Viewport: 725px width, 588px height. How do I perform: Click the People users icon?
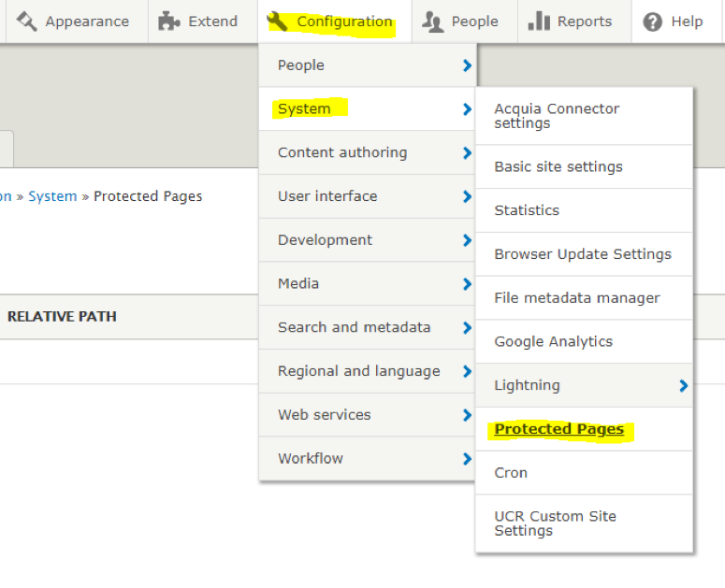(x=433, y=22)
